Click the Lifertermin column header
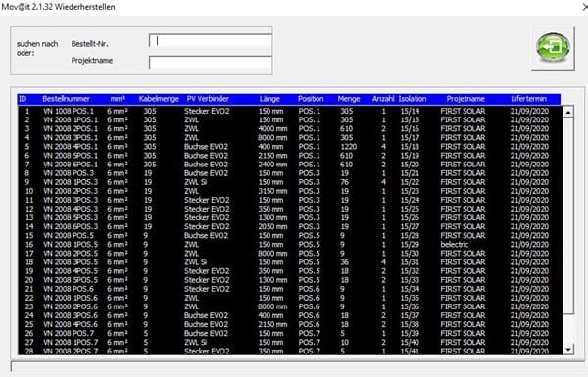The height and width of the screenshot is (377, 588). [528, 99]
